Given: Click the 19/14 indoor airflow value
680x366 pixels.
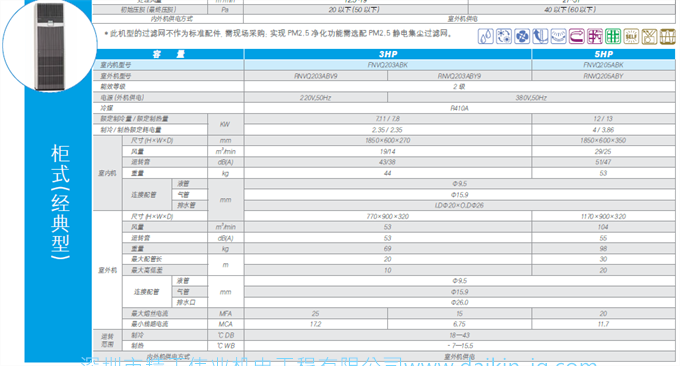Looking at the screenshot, I should pyautogui.click(x=388, y=151).
